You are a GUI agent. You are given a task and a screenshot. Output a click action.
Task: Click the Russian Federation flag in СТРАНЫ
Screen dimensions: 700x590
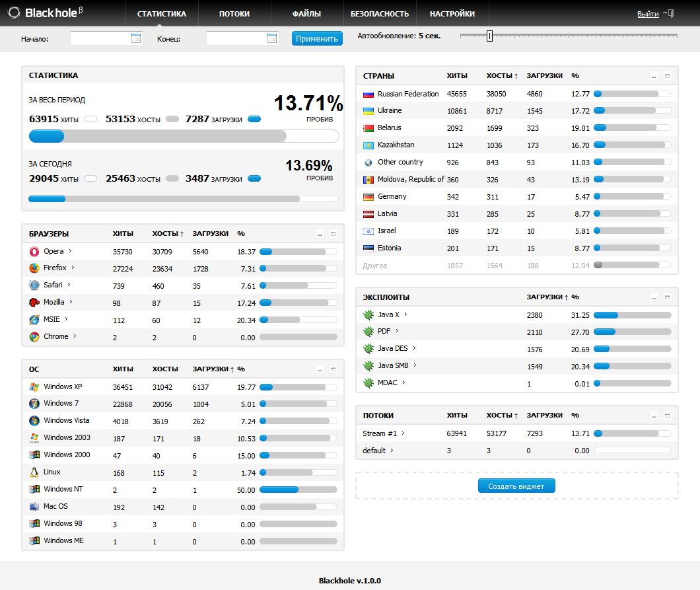[367, 94]
